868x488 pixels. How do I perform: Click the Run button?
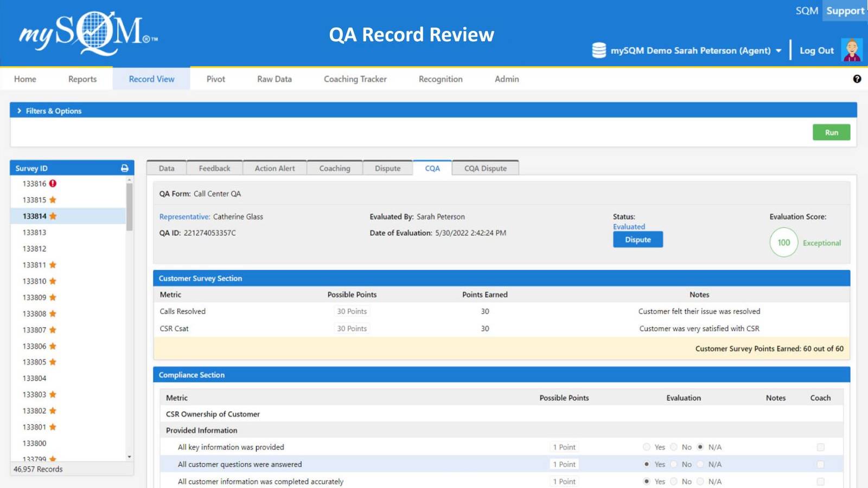point(831,132)
